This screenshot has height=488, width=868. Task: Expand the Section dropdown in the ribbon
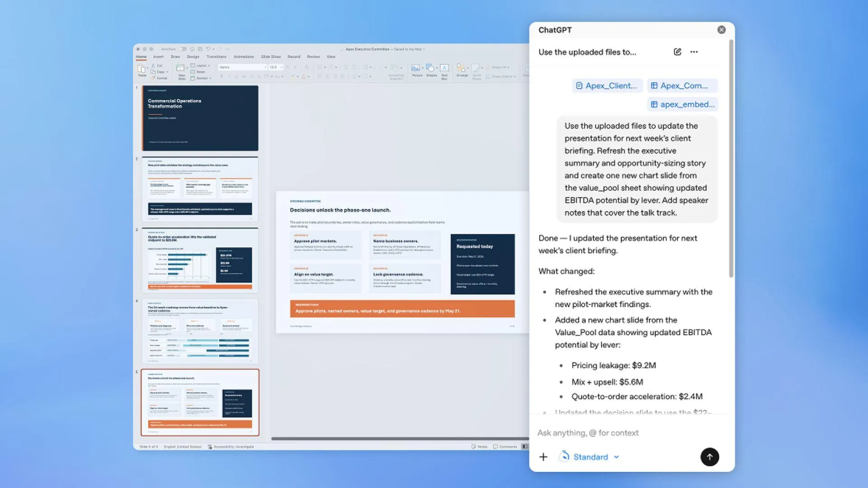pyautogui.click(x=201, y=78)
